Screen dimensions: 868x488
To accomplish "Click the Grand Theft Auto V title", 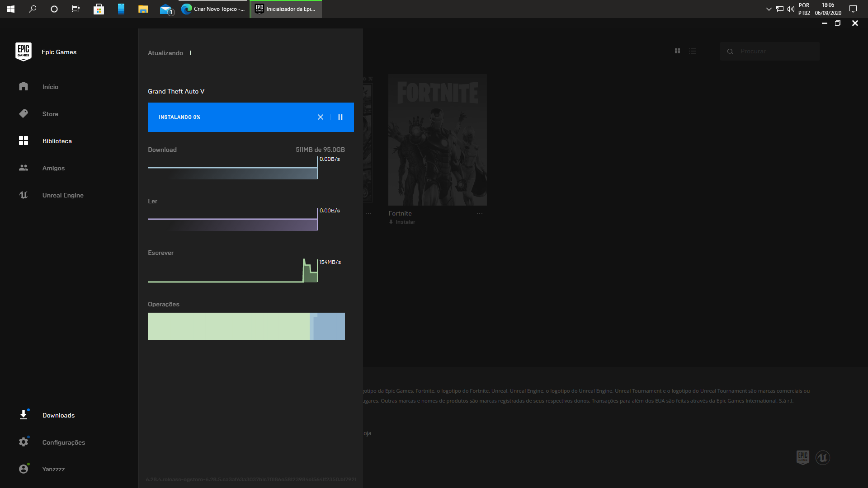I will 176,91.
